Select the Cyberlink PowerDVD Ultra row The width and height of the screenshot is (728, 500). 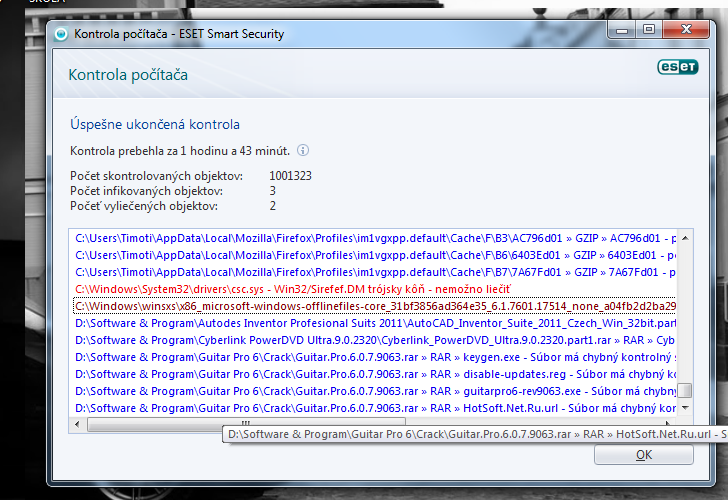point(375,340)
